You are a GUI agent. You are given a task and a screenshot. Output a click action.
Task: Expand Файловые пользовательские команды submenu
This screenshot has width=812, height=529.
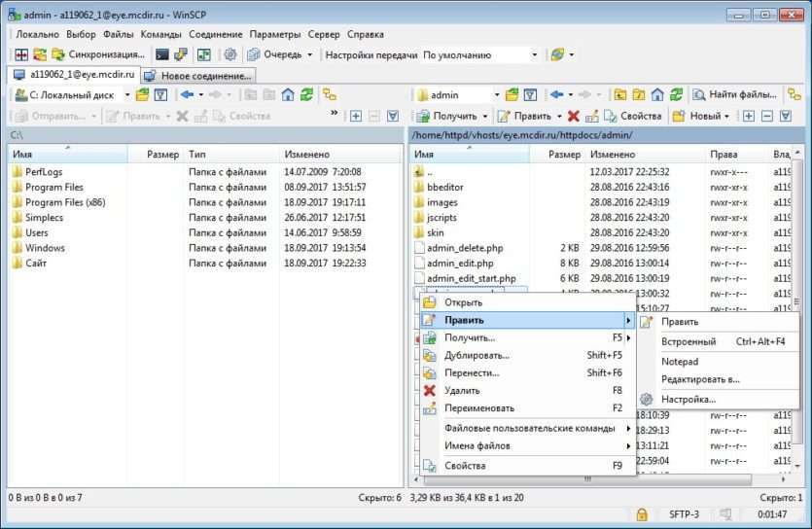[x=527, y=428]
